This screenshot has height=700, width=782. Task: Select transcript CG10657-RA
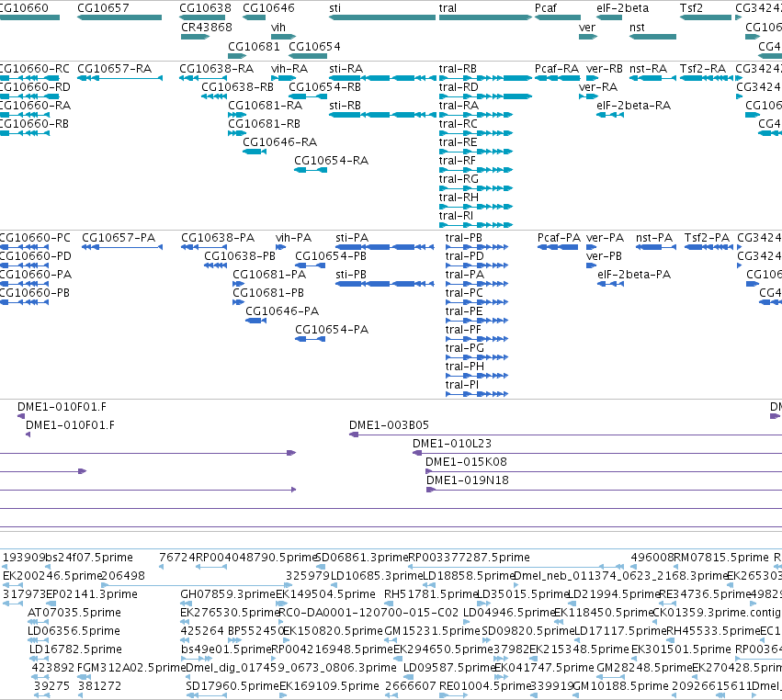pyautogui.click(x=119, y=78)
